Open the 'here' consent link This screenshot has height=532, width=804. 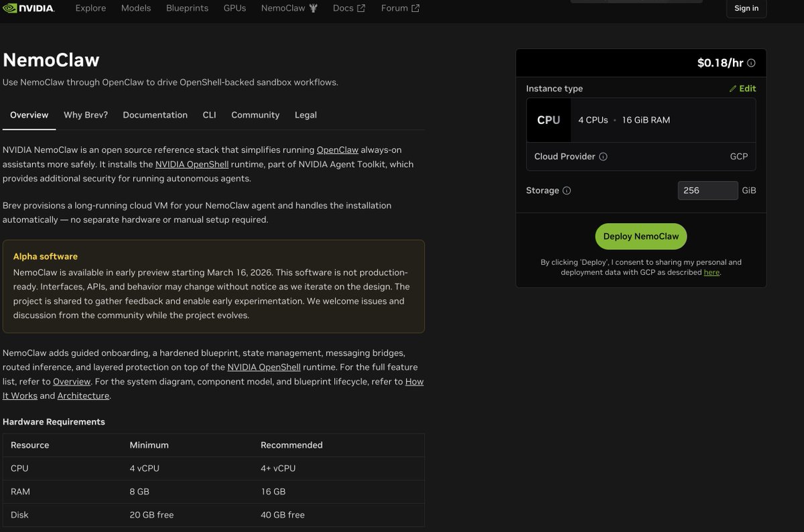[x=712, y=273]
